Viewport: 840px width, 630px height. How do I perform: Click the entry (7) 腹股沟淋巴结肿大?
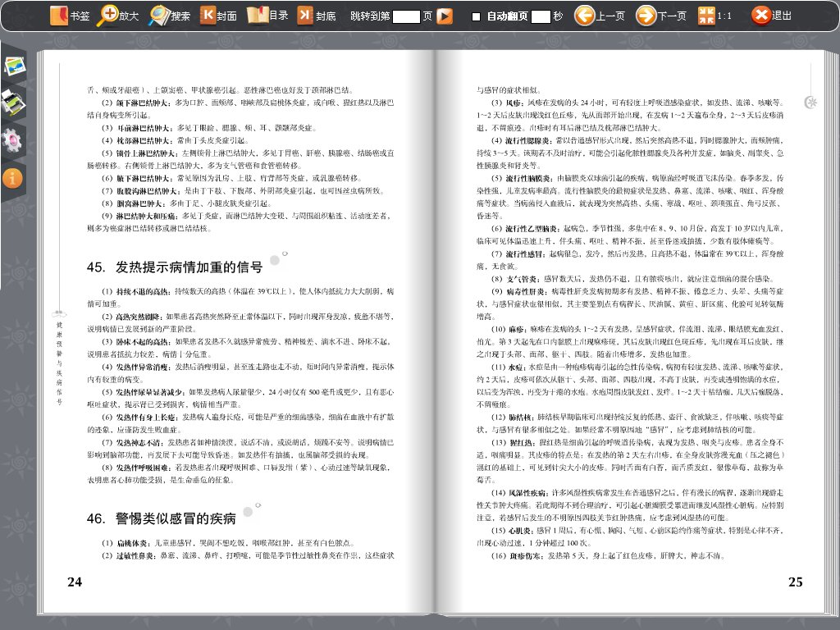140,190
